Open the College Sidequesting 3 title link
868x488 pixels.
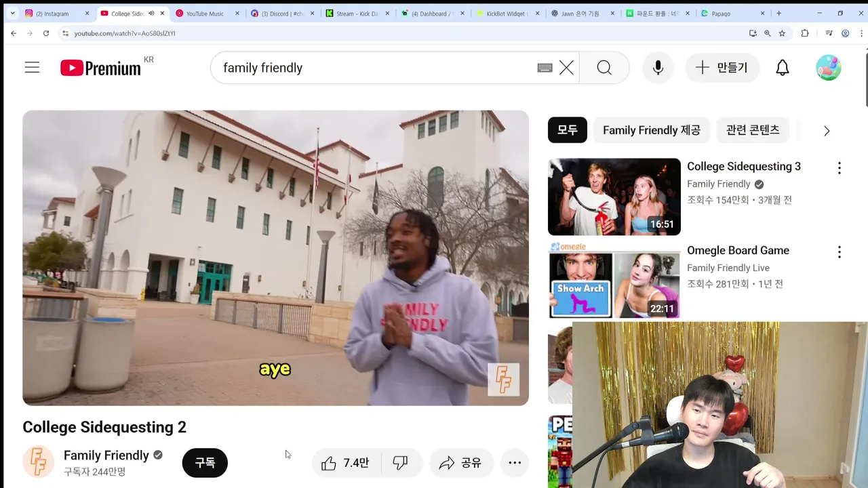[744, 167]
